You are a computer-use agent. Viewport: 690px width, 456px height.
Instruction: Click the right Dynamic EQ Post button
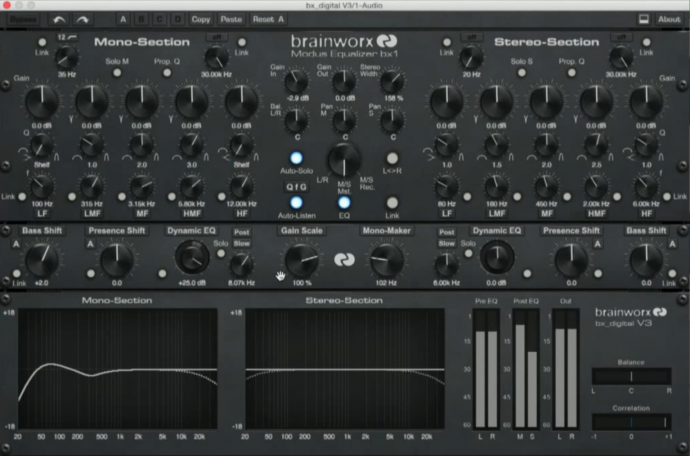click(x=446, y=232)
